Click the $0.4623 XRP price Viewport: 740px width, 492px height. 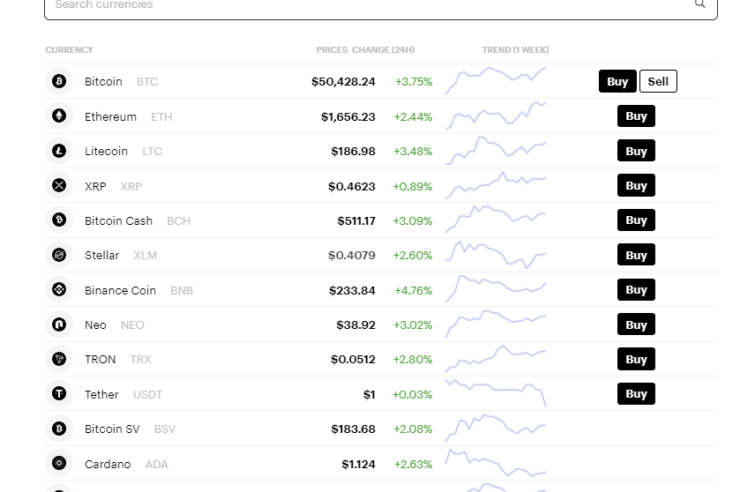tap(352, 186)
